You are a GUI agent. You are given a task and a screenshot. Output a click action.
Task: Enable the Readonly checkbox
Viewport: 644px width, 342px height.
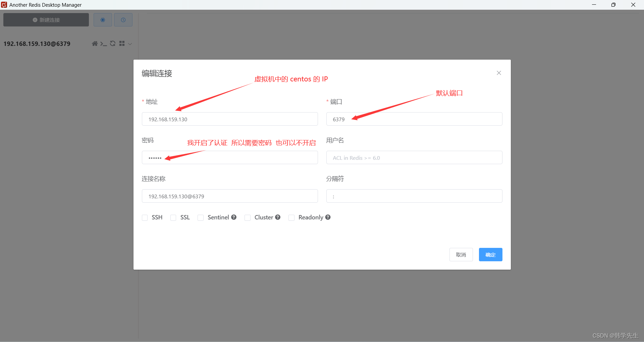coord(291,218)
